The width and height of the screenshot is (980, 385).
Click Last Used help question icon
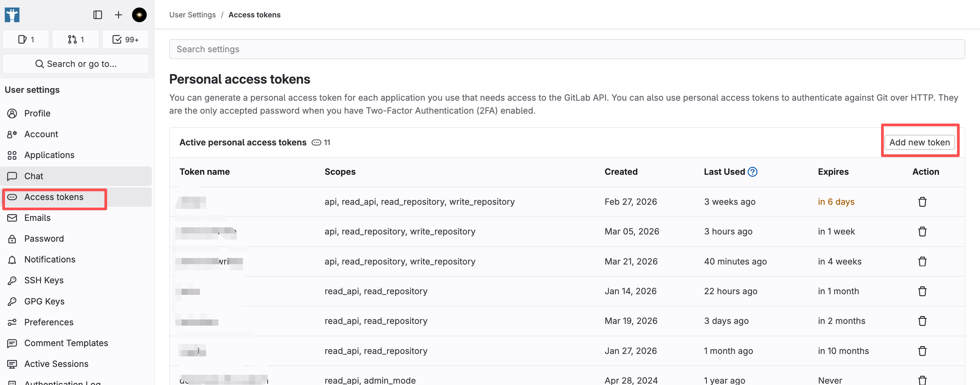click(x=752, y=172)
